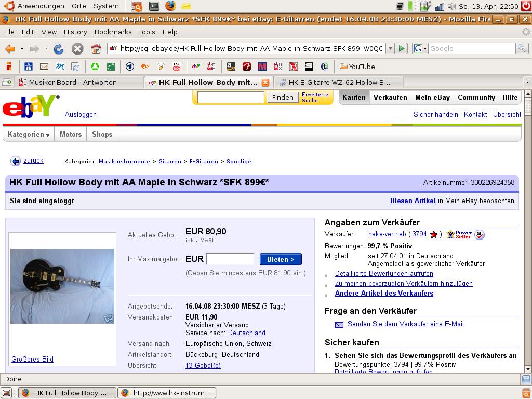Close the HK Full Hollow Body tab
Screen dimensions: 532x399
tap(265, 83)
